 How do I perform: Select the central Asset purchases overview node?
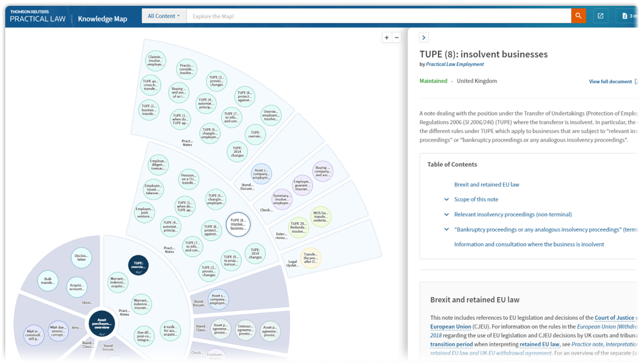(101, 323)
